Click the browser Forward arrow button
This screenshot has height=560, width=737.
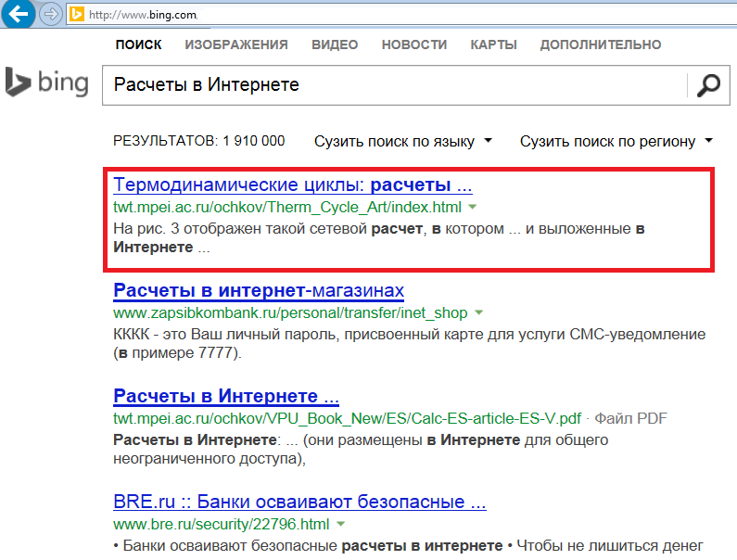coord(50,14)
